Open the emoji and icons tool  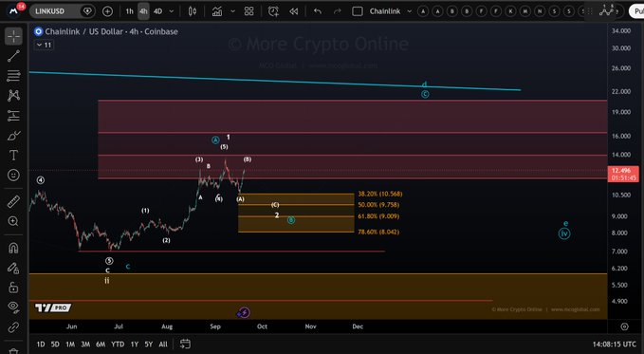(x=13, y=176)
